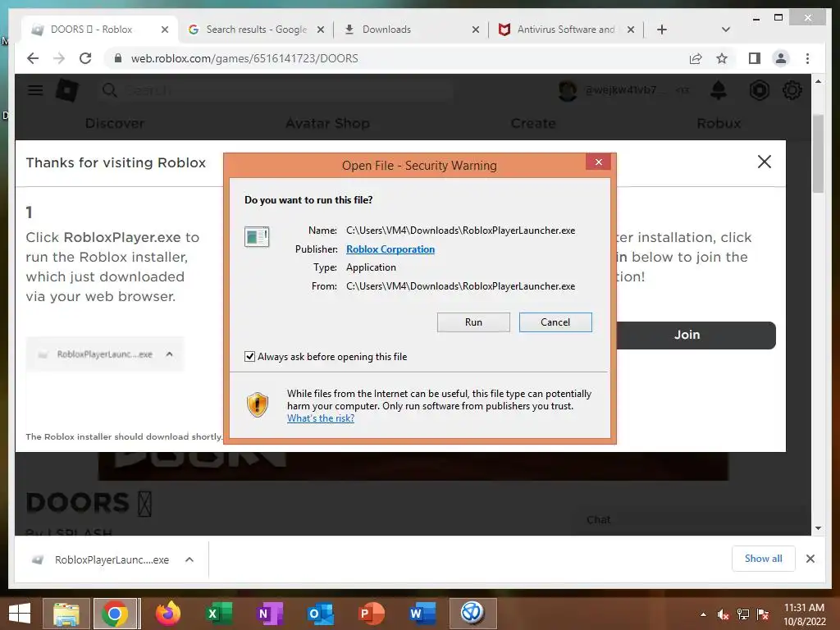Open Roblox notifications bell
This screenshot has width=840, height=630.
click(x=719, y=90)
